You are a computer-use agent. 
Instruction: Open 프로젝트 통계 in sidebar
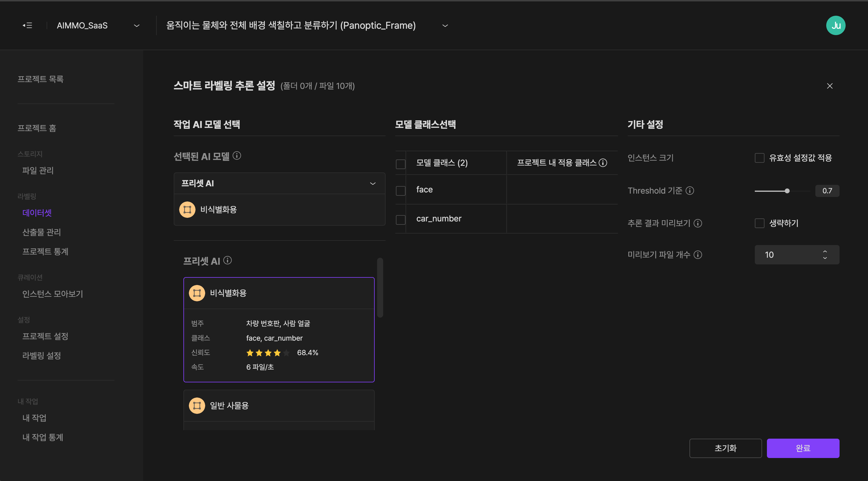pyautogui.click(x=45, y=251)
